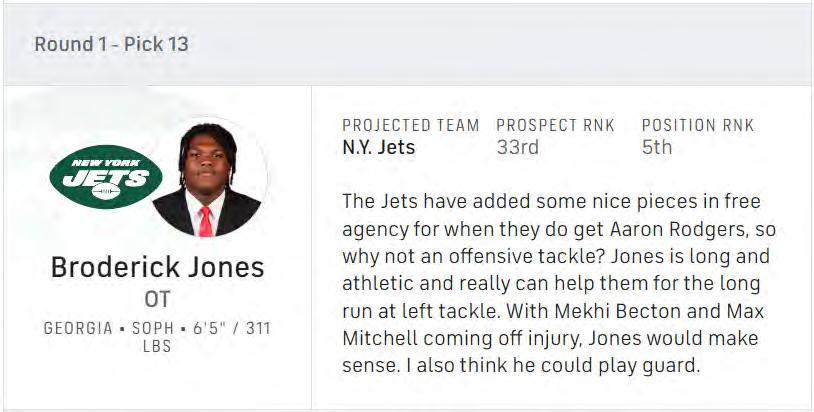Click the OT position label under the name
Viewport: 814px width, 412px height.
(x=158, y=299)
